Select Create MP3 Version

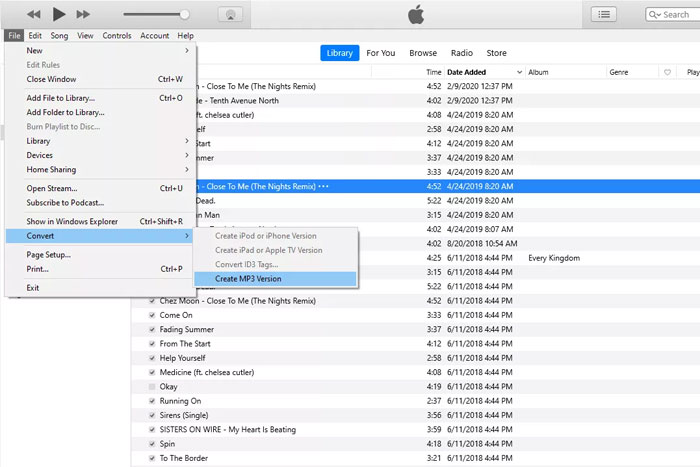[248, 279]
